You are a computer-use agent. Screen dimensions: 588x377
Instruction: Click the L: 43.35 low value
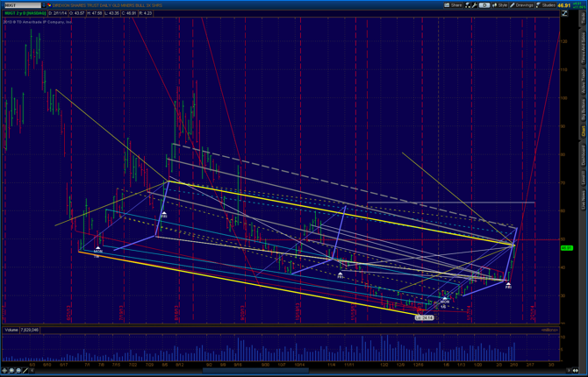(x=112, y=13)
